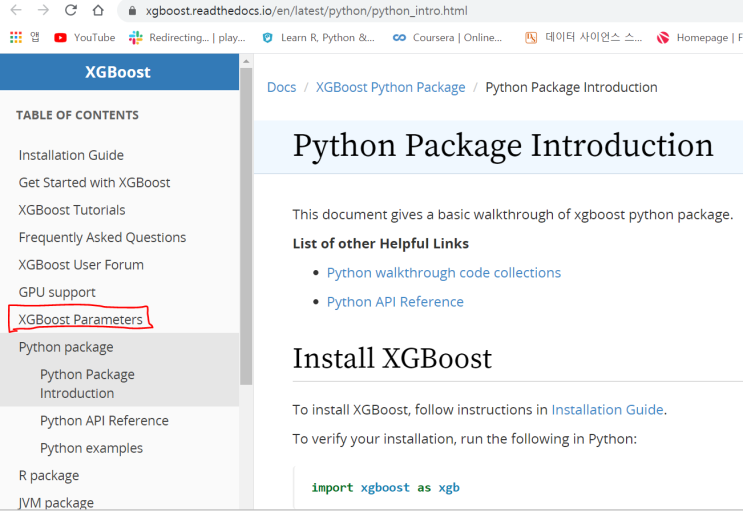Image resolution: width=743 pixels, height=511 pixels.
Task: Click the XGBoost sidebar title
Action: pyautogui.click(x=118, y=72)
